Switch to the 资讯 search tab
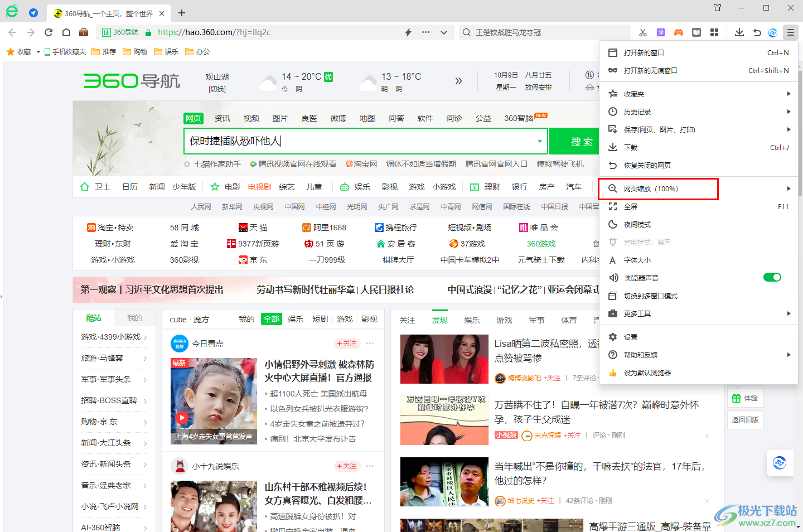 coord(222,118)
